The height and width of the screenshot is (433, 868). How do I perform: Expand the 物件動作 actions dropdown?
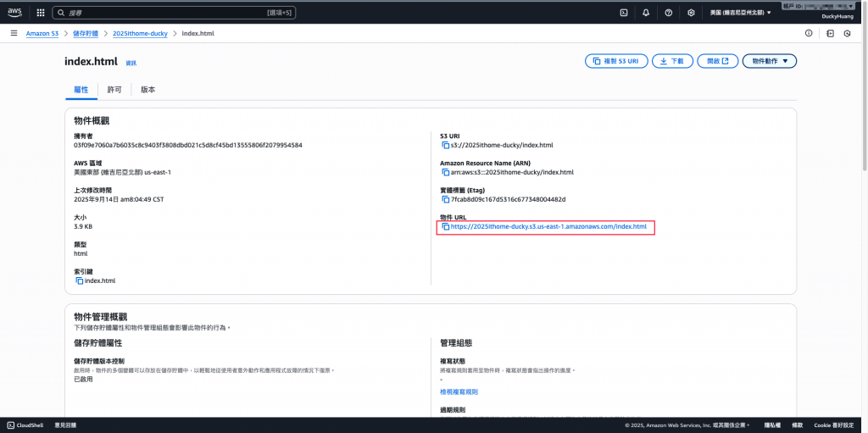tap(770, 61)
